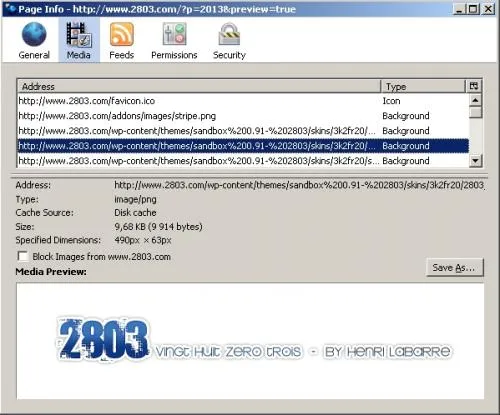Viewport: 500px width, 415px height.
Task: Open the Security tab padlock icon
Action: [x=229, y=34]
